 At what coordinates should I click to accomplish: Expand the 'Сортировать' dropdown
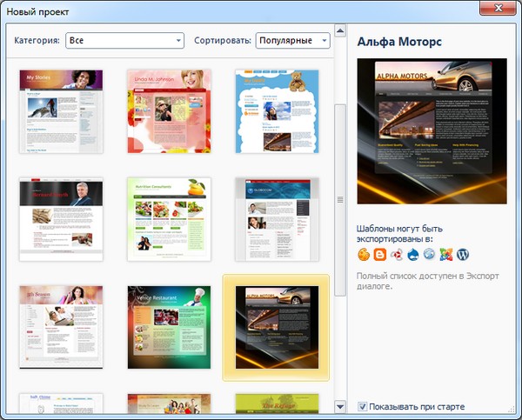point(292,40)
